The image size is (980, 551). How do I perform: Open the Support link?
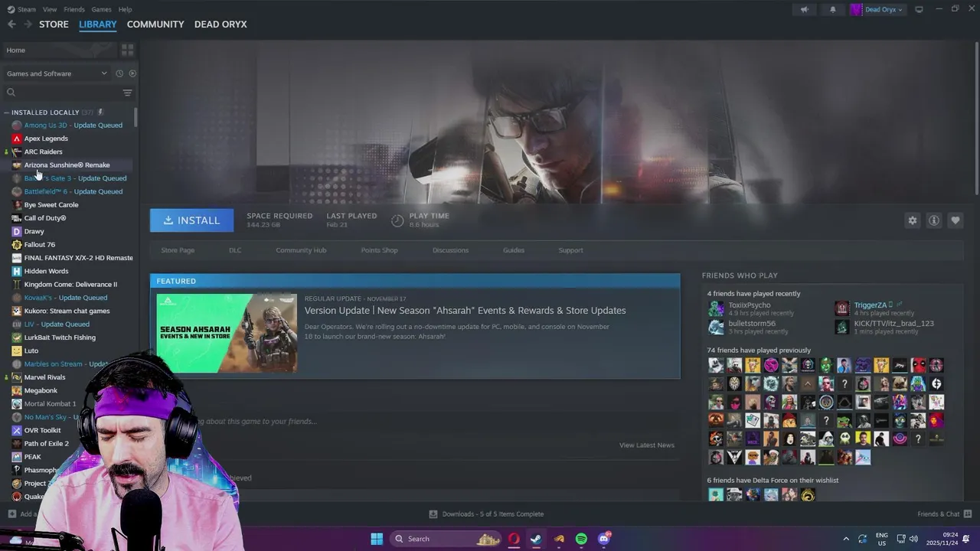[x=570, y=250]
